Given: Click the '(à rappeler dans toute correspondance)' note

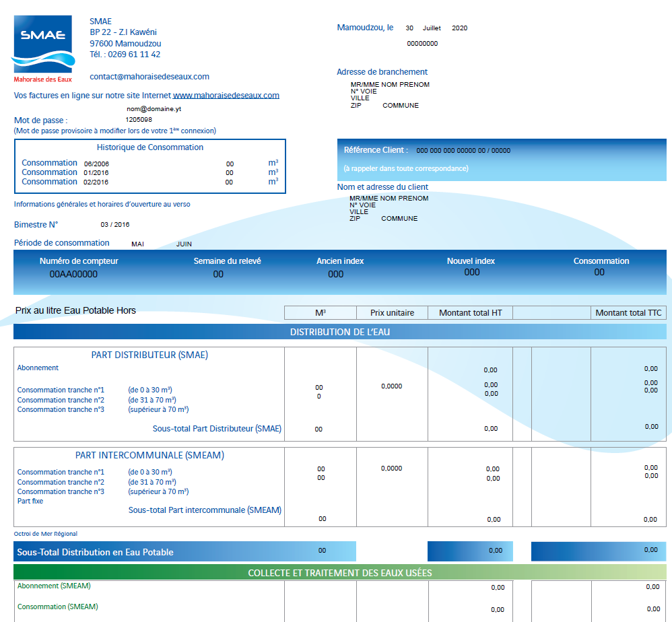Looking at the screenshot, I should coord(406,168).
